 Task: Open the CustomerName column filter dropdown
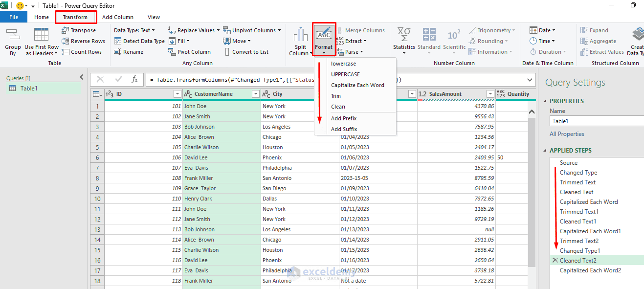[255, 94]
